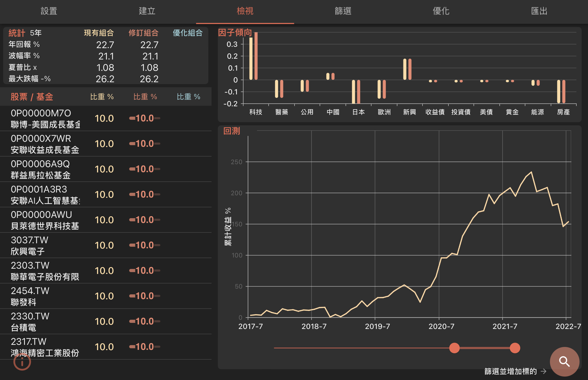Click the right handle of the backtest date slider

[x=515, y=348]
